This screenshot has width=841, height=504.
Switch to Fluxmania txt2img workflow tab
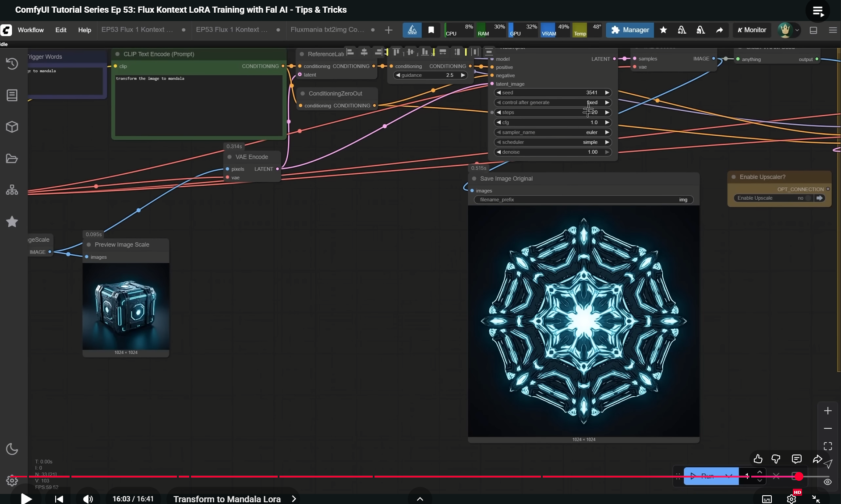pyautogui.click(x=327, y=30)
